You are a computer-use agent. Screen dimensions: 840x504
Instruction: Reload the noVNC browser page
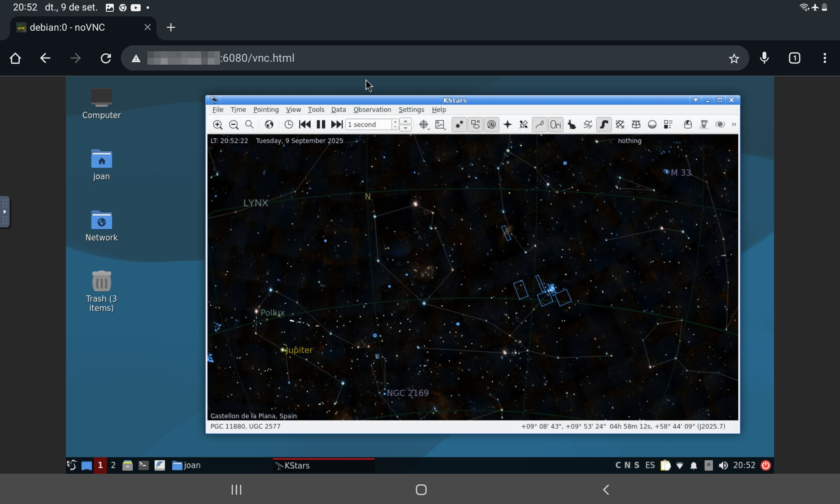(106, 58)
